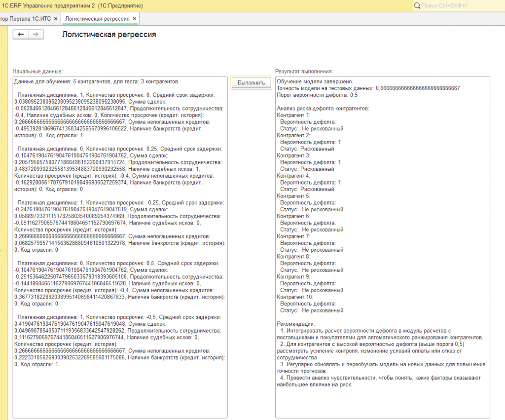The height and width of the screenshot is (420, 505).
Task: Click the Результат выполнения label
Action: [304, 71]
